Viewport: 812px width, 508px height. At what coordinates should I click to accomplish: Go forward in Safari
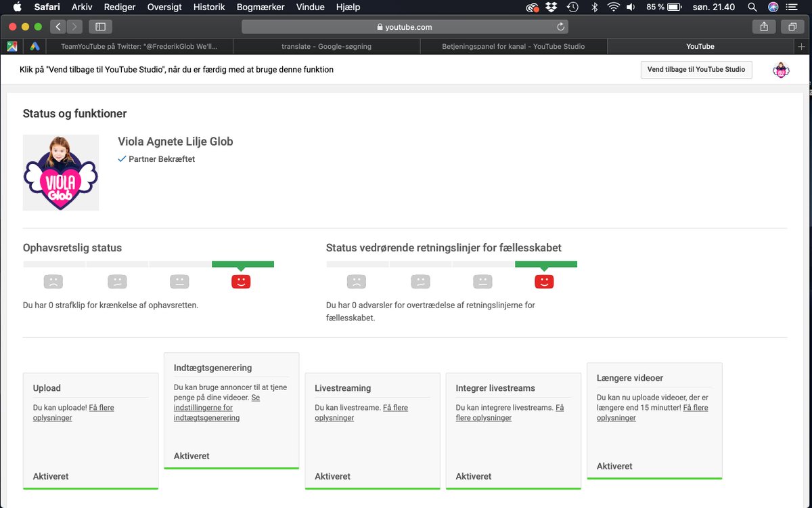tap(74, 27)
